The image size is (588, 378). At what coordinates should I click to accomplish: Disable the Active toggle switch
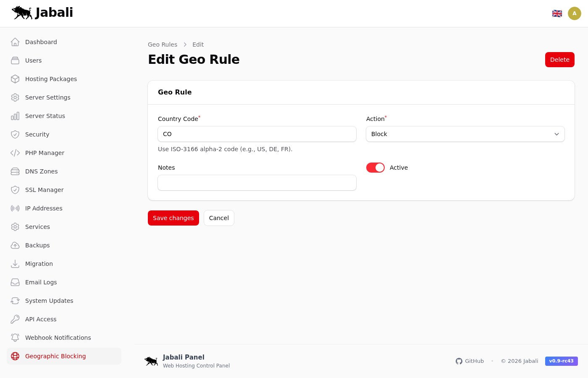click(x=375, y=168)
